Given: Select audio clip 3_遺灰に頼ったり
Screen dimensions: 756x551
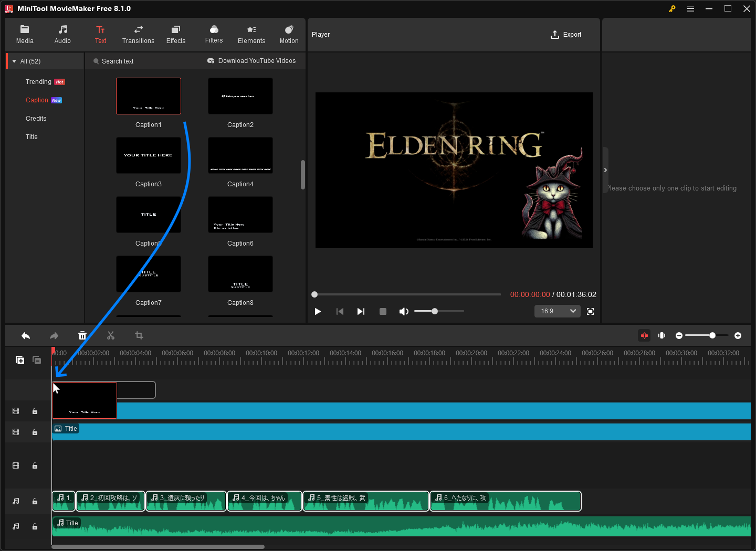Looking at the screenshot, I should click(186, 501).
